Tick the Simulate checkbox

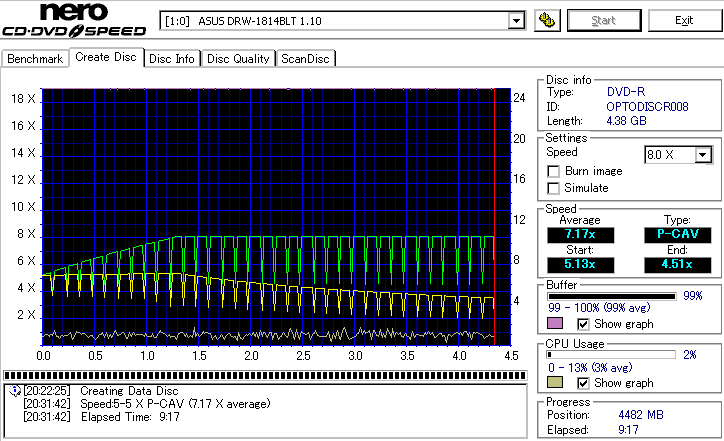point(553,188)
